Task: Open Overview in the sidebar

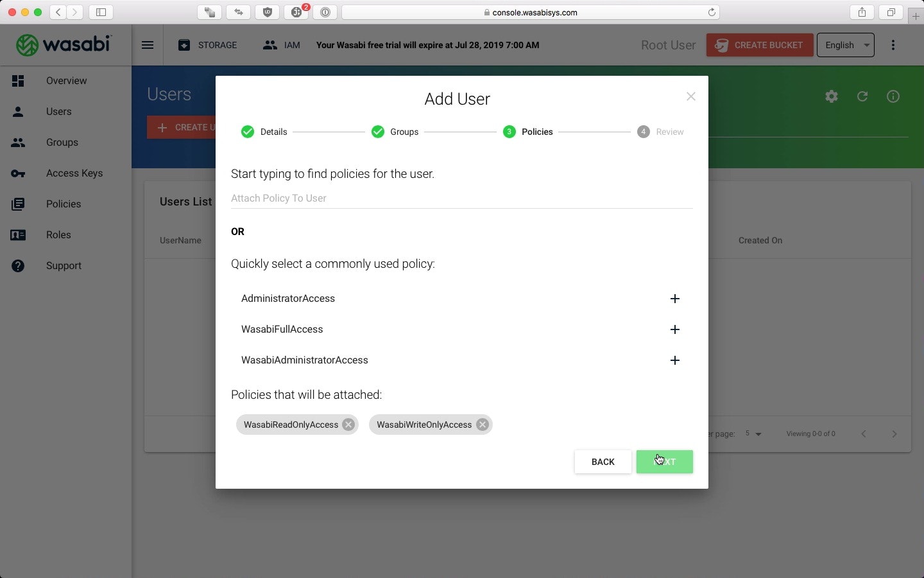Action: [65, 81]
